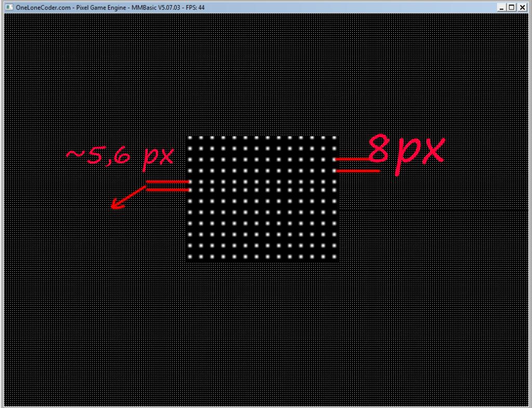Image resolution: width=532 pixels, height=408 pixels.
Task: Maximize the Pixel Game Engine window
Action: pos(512,7)
